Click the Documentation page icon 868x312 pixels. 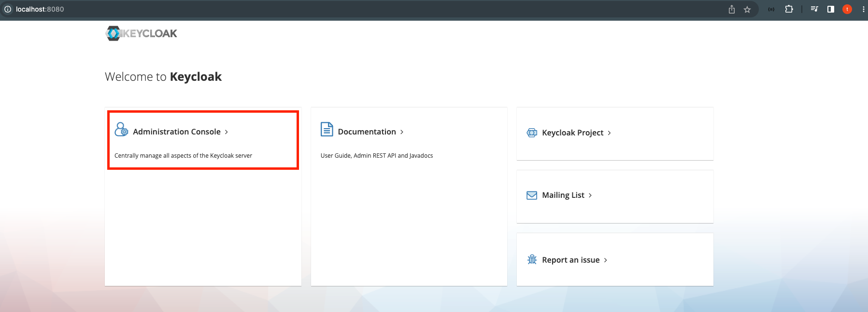[327, 129]
